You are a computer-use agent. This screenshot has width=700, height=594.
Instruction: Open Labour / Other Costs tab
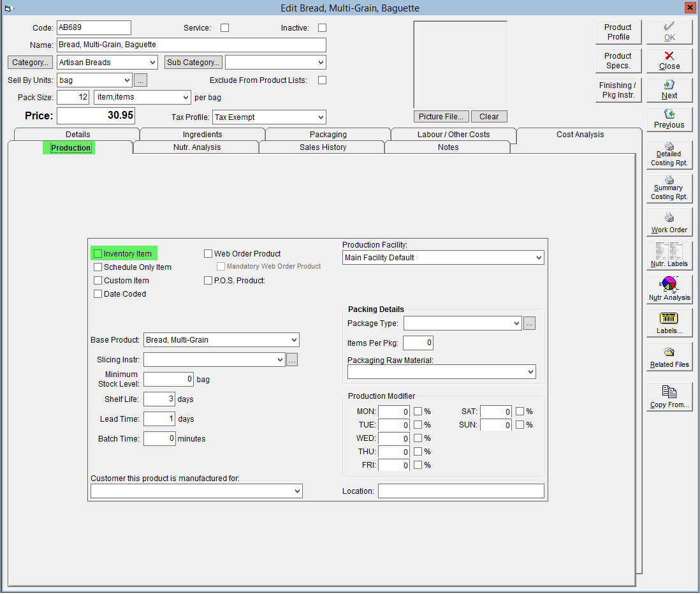point(453,135)
